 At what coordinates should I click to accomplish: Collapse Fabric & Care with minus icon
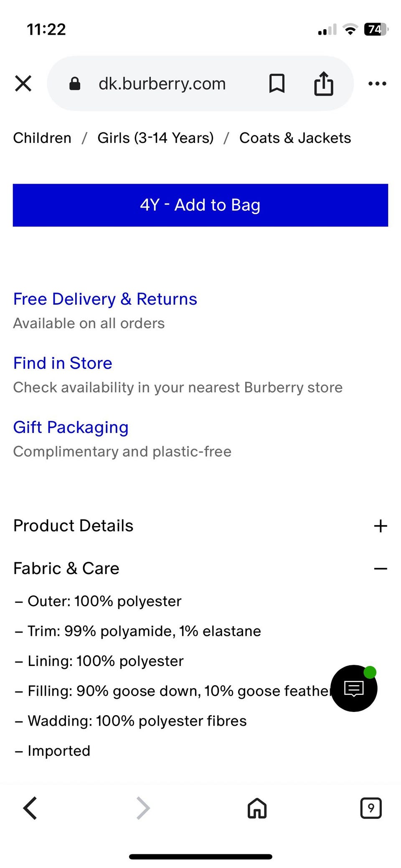click(x=380, y=568)
